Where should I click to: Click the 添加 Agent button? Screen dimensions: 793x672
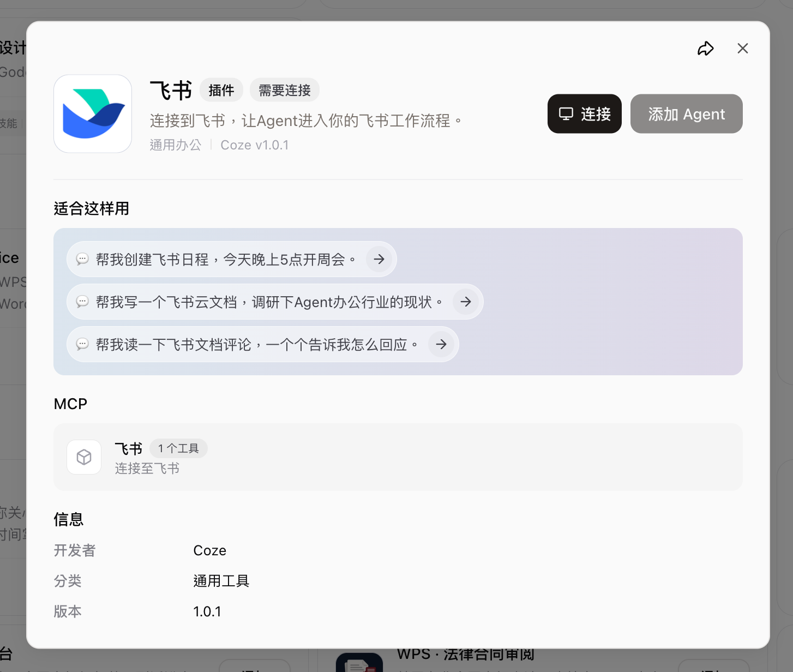click(687, 113)
